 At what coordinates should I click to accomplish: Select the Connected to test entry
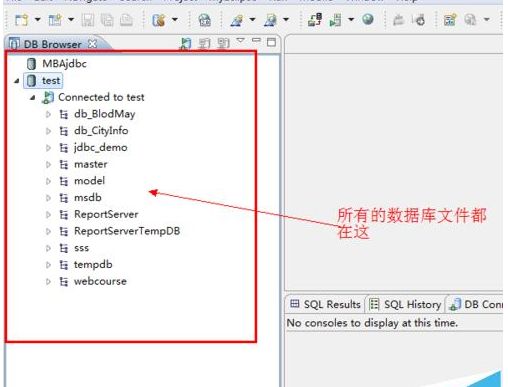coord(101,97)
